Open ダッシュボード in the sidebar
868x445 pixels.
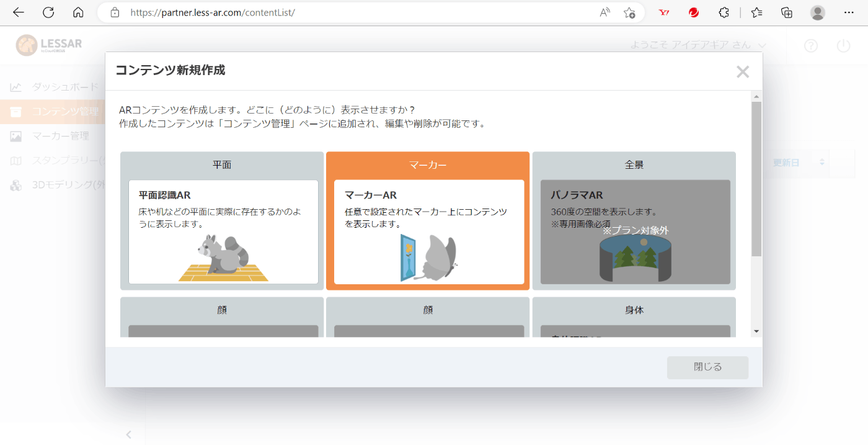point(65,87)
